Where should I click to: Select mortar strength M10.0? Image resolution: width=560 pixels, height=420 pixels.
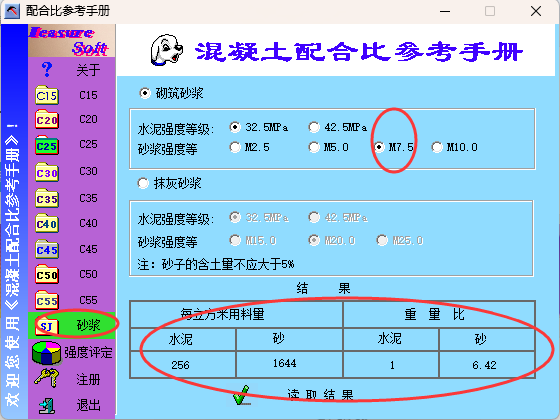pos(437,147)
